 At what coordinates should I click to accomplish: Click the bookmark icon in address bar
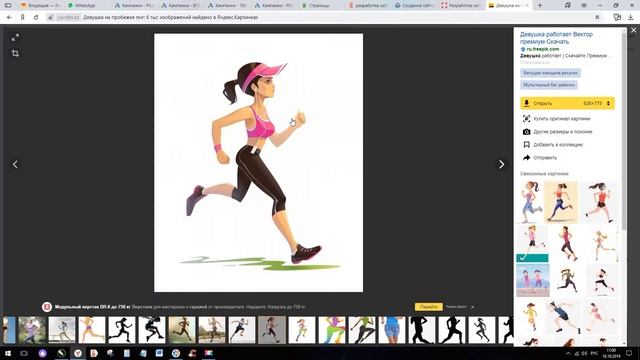[x=597, y=18]
